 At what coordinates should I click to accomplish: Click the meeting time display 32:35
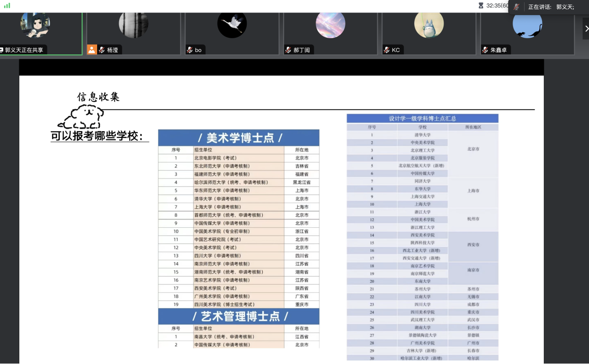(497, 6)
